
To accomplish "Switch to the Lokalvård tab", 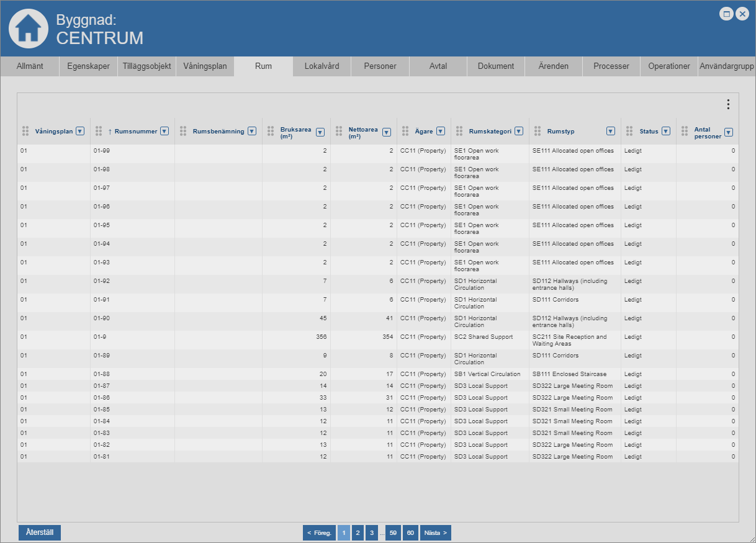I will click(322, 66).
